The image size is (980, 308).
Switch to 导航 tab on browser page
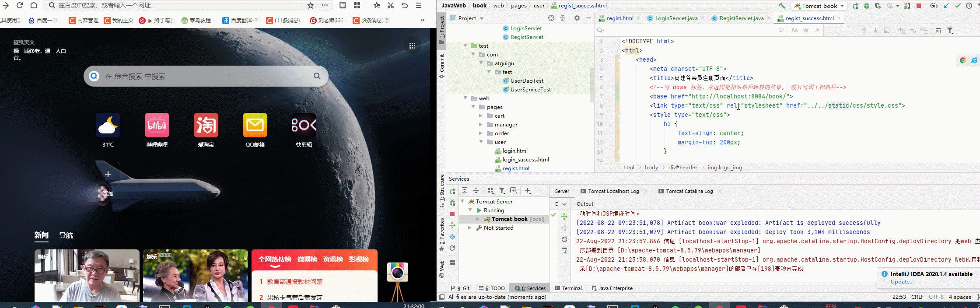click(66, 235)
